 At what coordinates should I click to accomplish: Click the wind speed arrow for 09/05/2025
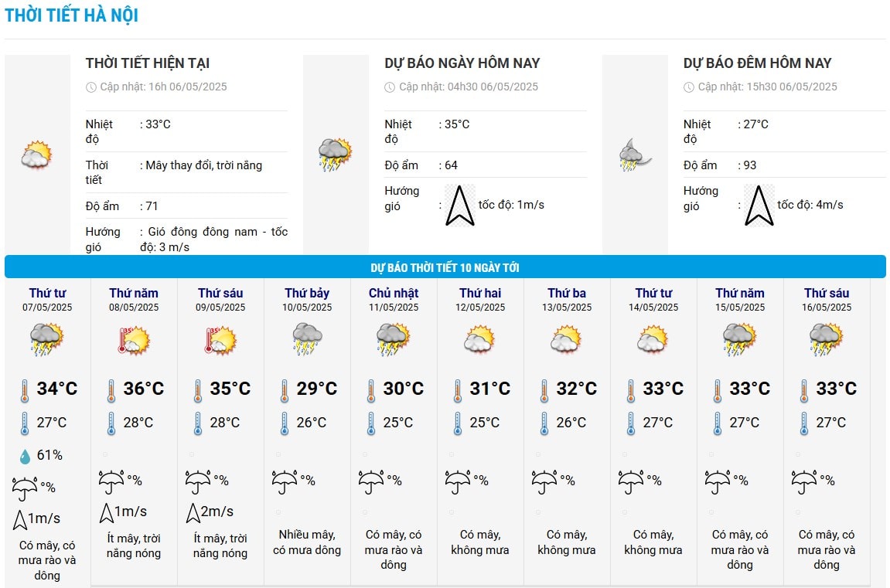click(x=193, y=512)
